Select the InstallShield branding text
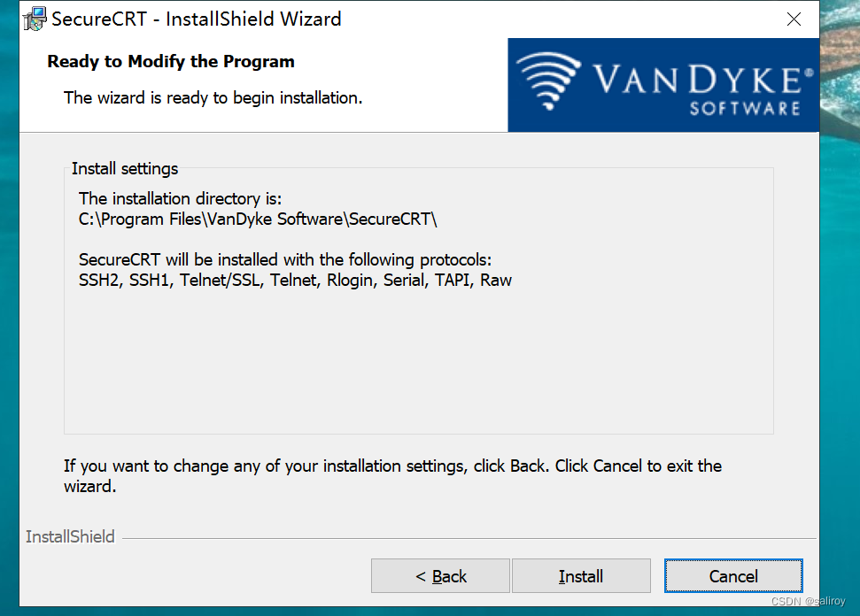The height and width of the screenshot is (616, 860). click(69, 536)
